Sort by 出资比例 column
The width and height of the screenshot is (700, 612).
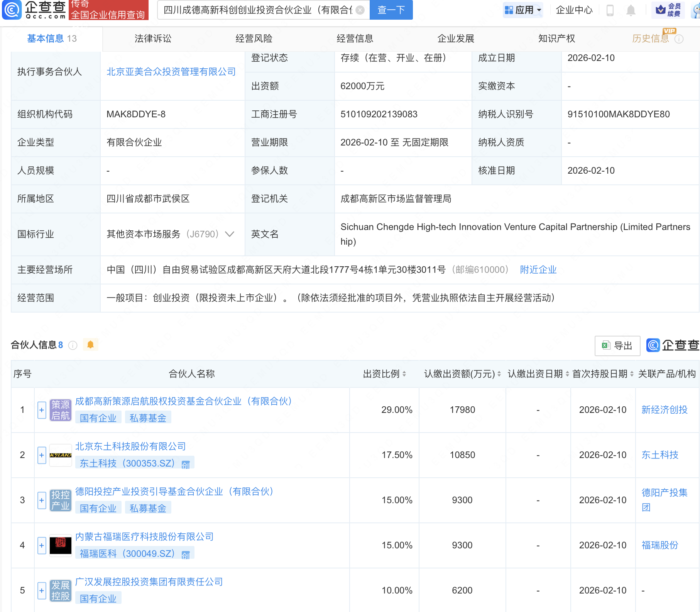(404, 374)
